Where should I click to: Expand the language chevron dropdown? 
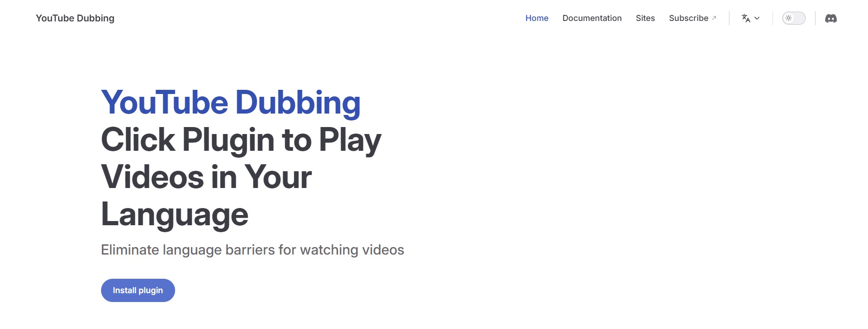click(x=757, y=18)
